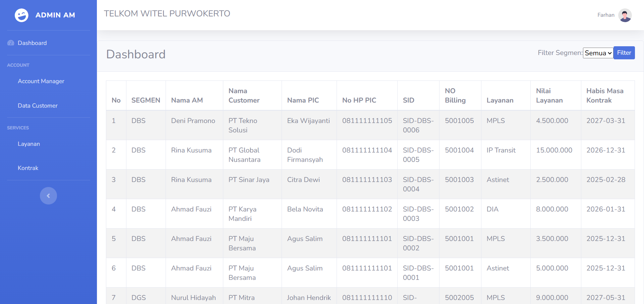Open the Filter Segmen dropdown

(x=598, y=53)
